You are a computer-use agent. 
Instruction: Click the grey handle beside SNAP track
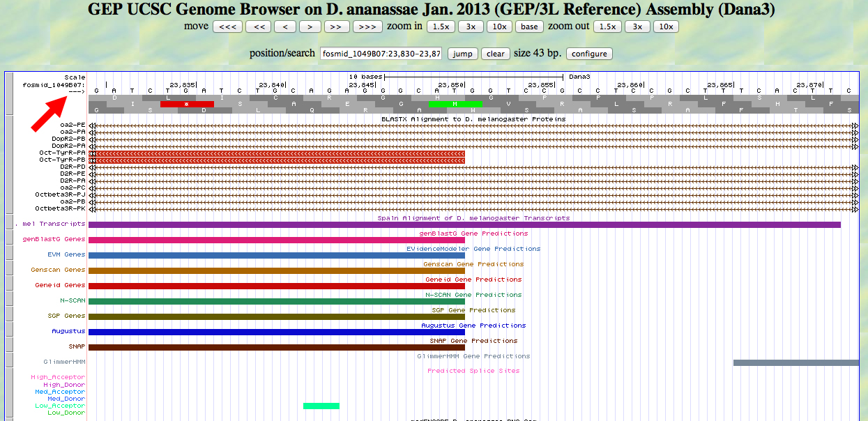coord(8,346)
